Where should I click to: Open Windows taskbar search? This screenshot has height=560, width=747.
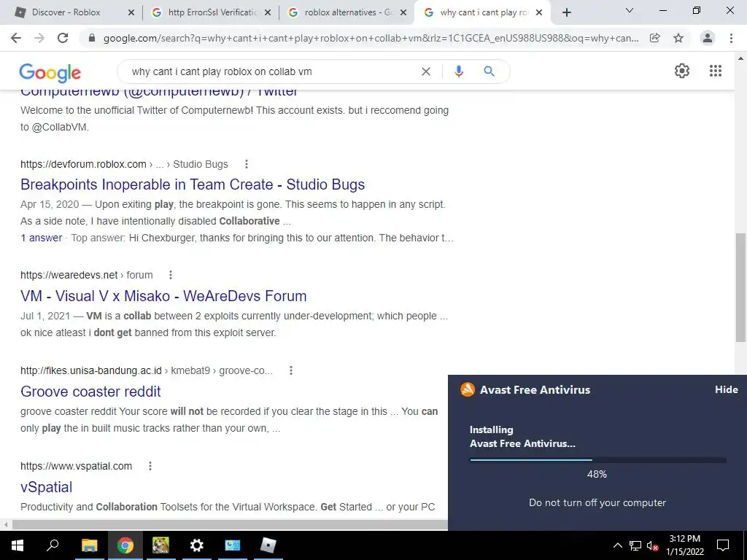tap(53, 545)
